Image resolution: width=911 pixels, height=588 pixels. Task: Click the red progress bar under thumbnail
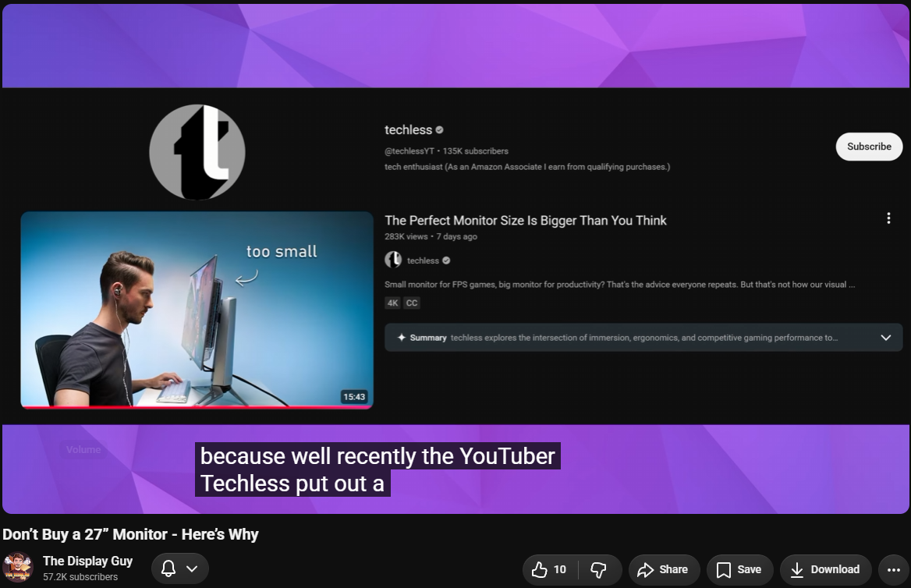click(197, 407)
